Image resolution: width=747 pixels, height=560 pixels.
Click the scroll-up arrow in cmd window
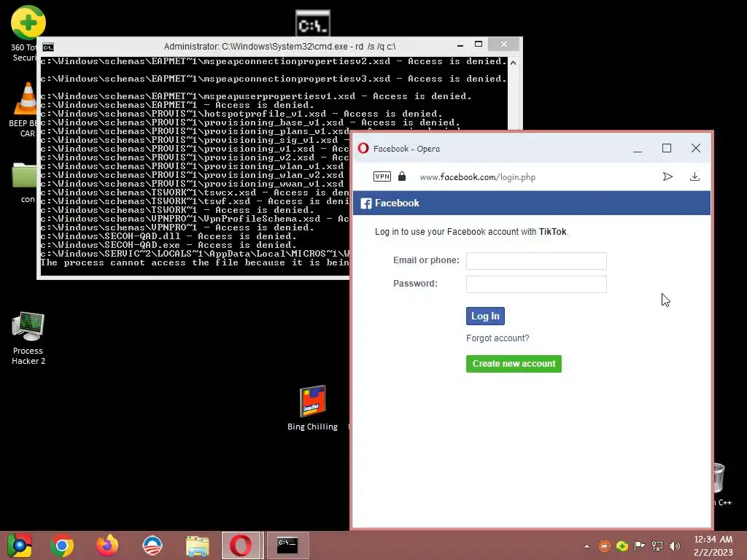pos(513,63)
